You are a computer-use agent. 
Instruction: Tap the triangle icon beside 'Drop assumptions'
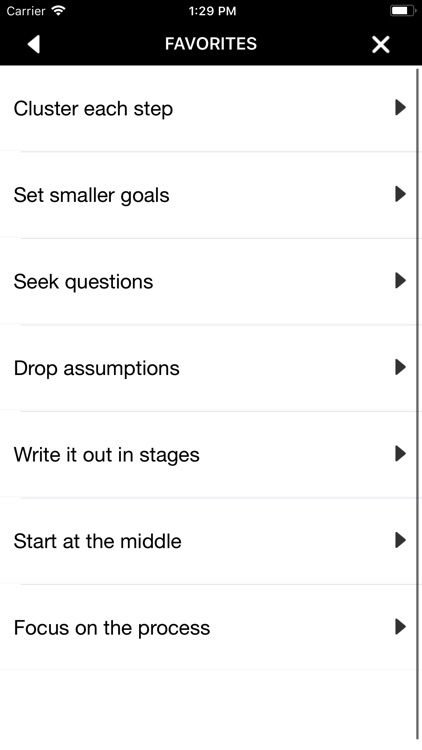(x=400, y=367)
